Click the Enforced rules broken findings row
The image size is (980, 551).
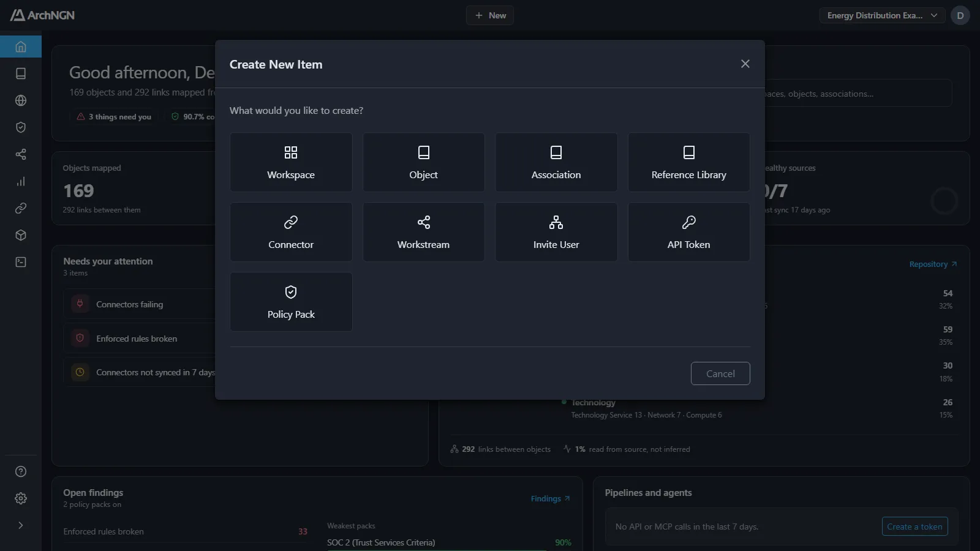[x=185, y=531]
